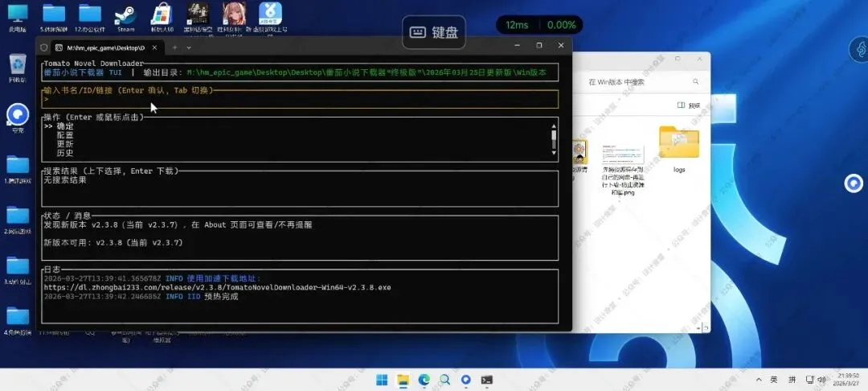Open the logs folder in Explorer
This screenshot has width=868, height=391.
[x=679, y=150]
